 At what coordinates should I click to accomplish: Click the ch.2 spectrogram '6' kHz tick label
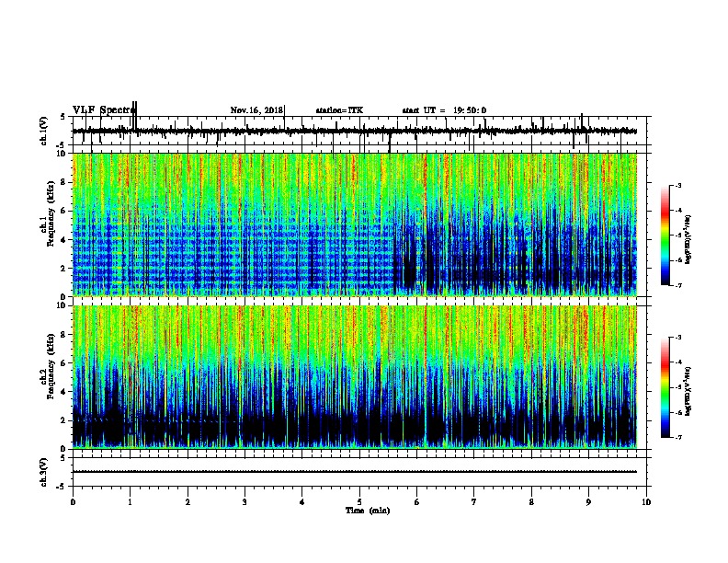(64, 363)
